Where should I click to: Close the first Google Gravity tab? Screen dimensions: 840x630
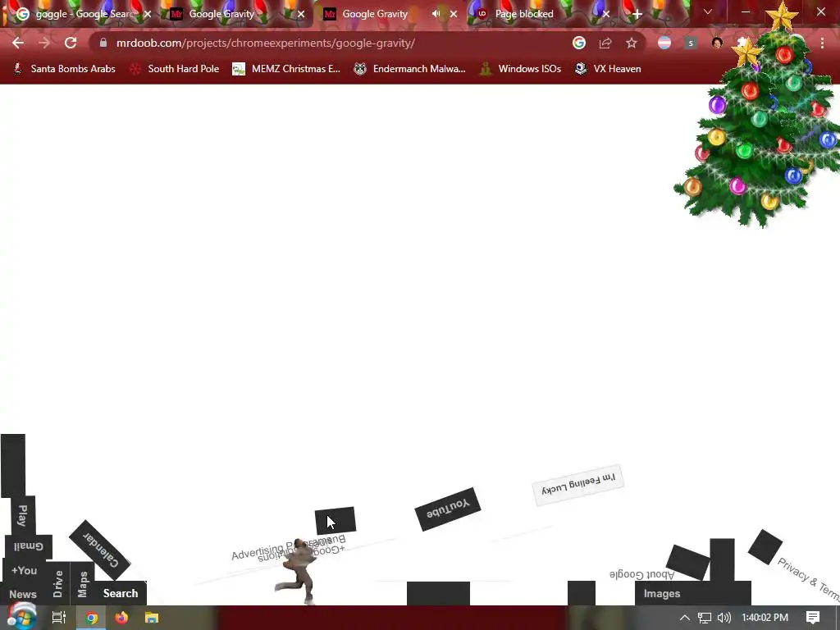pos(301,15)
